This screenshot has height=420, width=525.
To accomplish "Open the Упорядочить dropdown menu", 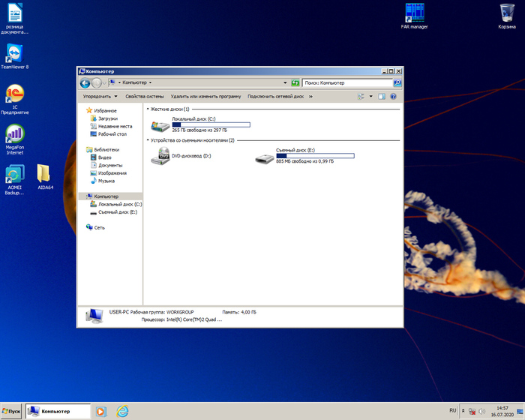I will (x=100, y=97).
